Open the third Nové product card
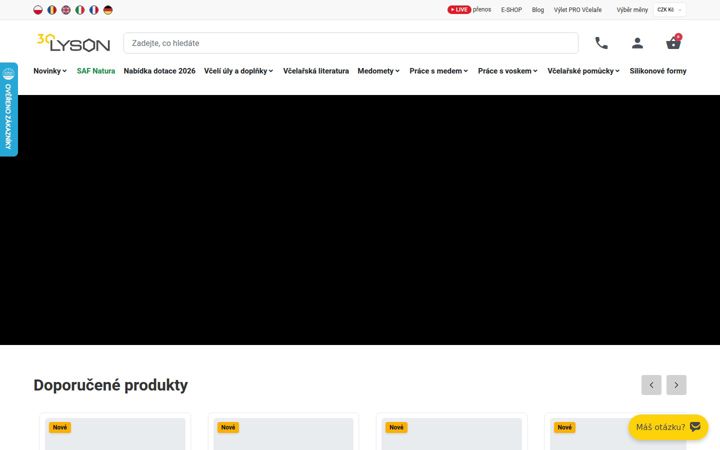 (452, 432)
